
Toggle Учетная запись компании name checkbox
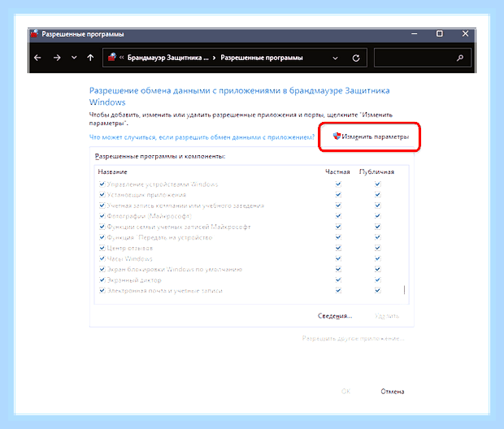click(102, 206)
